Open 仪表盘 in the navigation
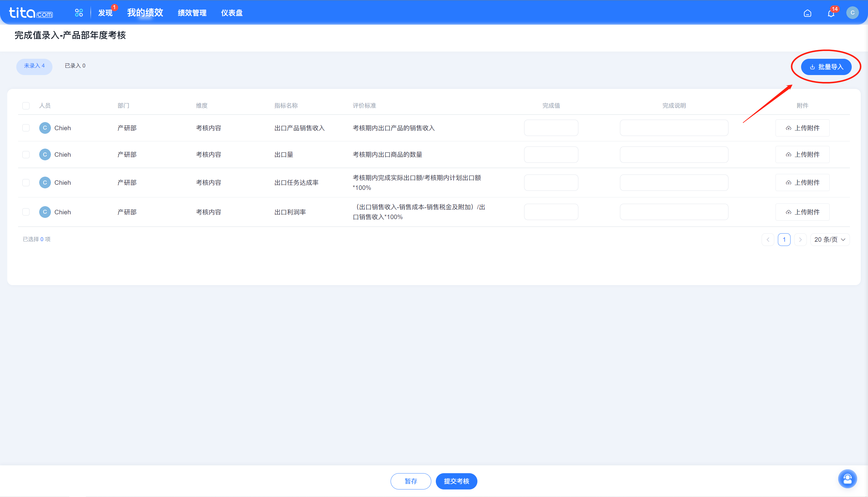The width and height of the screenshot is (868, 497). (x=231, y=13)
